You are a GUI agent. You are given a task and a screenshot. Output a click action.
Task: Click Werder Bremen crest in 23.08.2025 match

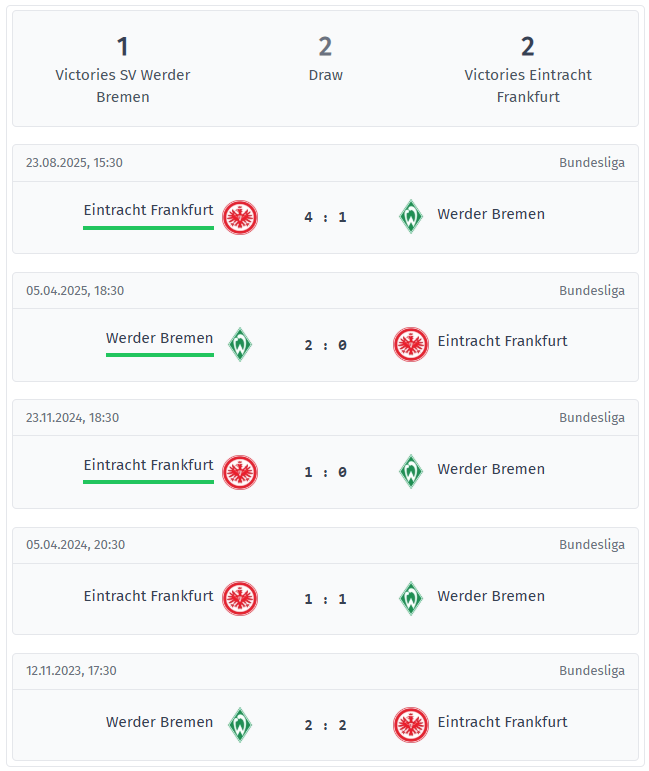point(410,217)
